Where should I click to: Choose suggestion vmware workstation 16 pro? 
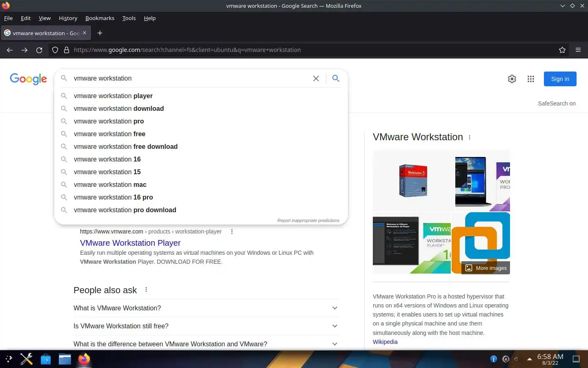tap(201, 197)
